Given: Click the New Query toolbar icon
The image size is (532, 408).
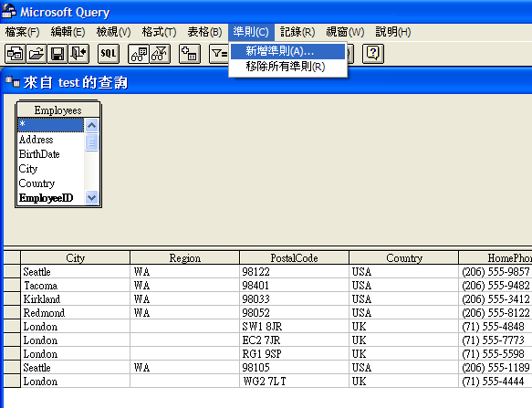Looking at the screenshot, I should point(15,54).
